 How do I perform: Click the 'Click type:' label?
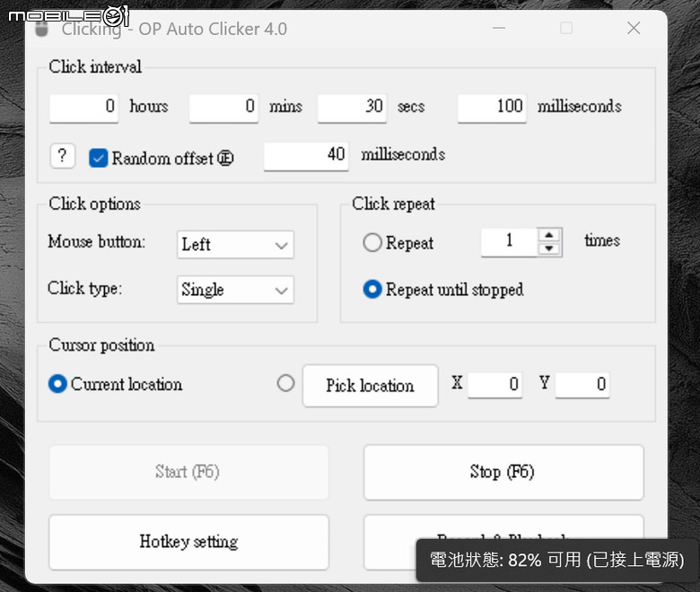pos(85,288)
